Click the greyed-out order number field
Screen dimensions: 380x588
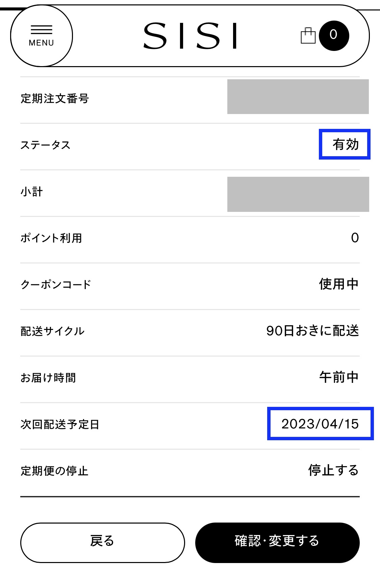pos(298,97)
